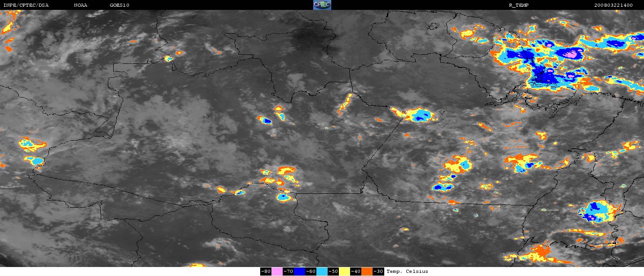Click the CPTEC logo in the header
The image size is (644, 276).
322,5
